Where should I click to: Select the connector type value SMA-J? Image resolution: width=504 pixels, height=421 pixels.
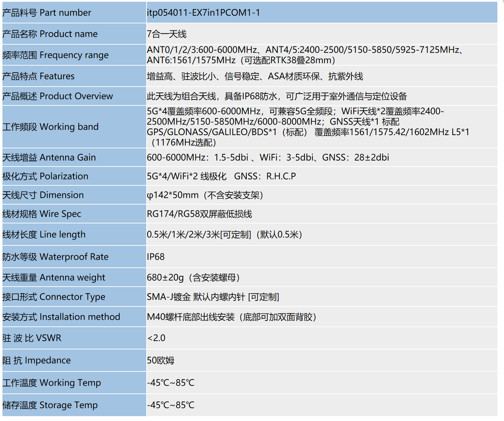[213, 297]
